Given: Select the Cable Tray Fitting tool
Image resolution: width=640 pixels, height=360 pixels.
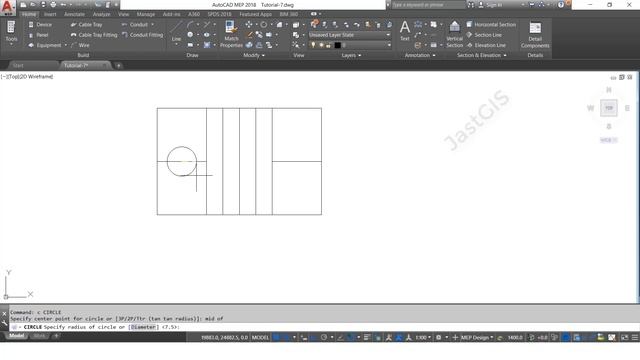Looking at the screenshot, I should (x=94, y=35).
